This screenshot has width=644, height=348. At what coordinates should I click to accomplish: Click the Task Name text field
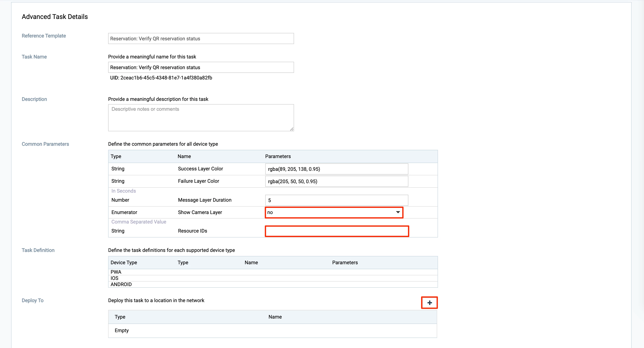(201, 67)
